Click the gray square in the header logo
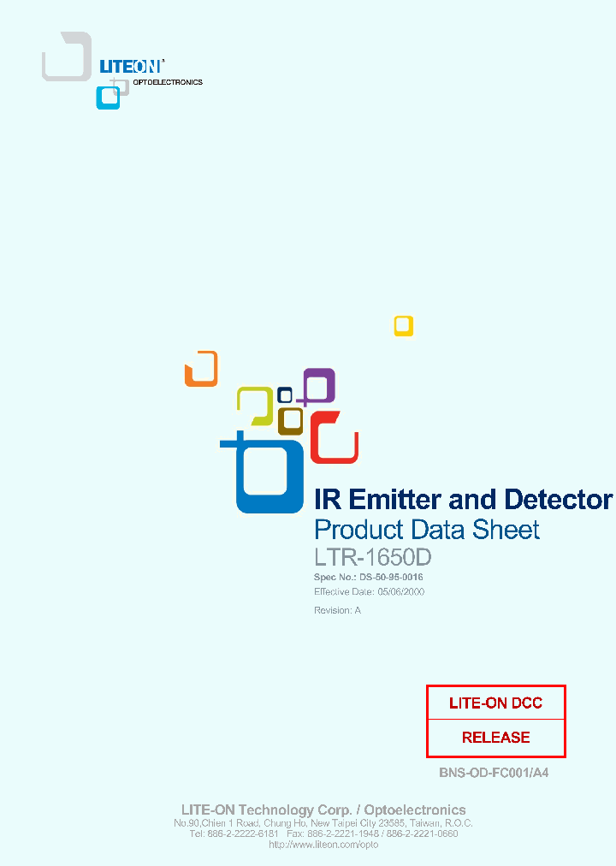616x866 pixels. (x=66, y=56)
